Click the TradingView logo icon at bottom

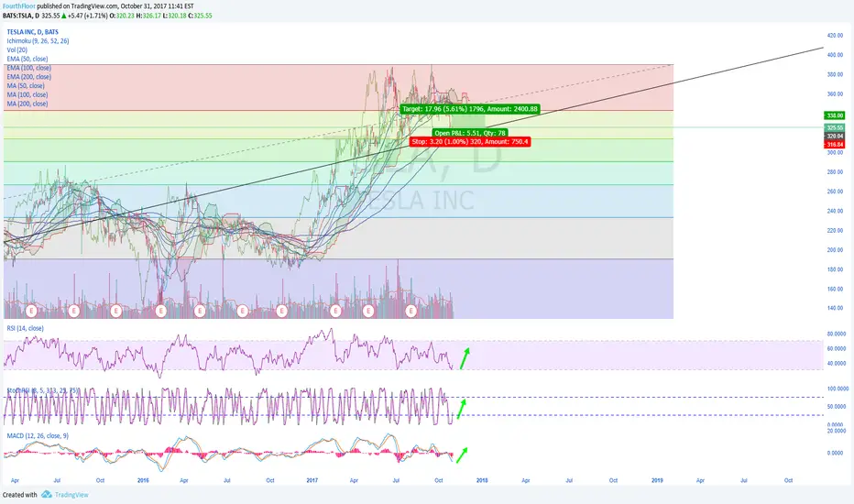(x=47, y=494)
